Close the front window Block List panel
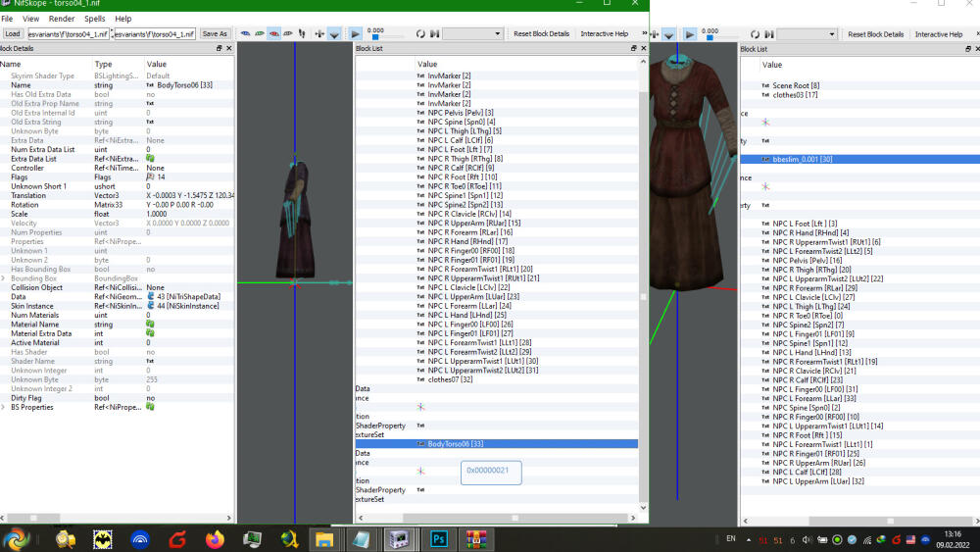 [x=644, y=48]
